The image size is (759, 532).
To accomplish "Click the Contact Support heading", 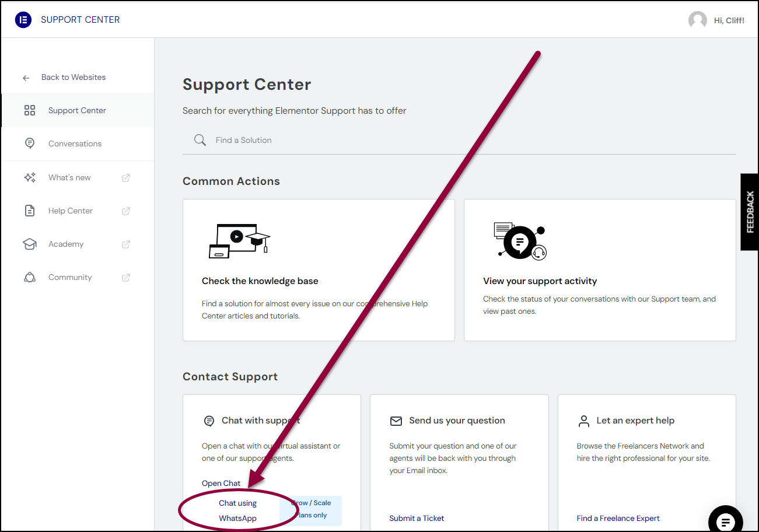I will [230, 377].
